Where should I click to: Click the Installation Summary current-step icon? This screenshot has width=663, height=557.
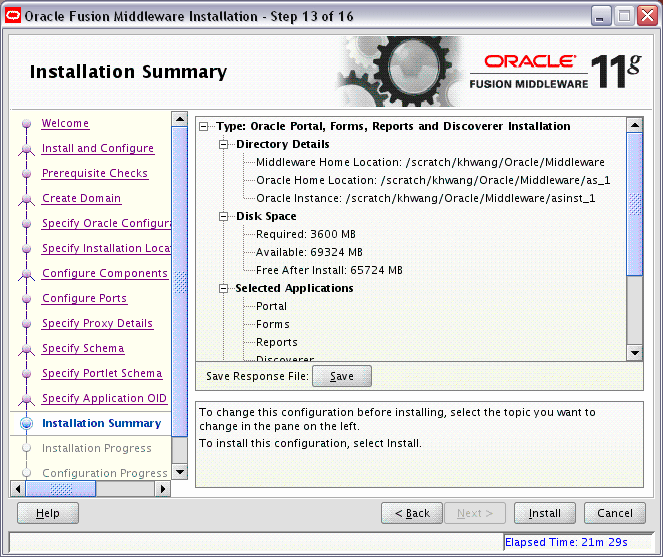tap(26, 423)
